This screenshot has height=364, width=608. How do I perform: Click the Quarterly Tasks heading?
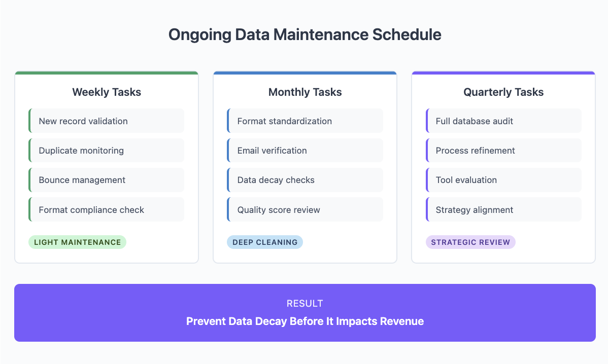(x=503, y=92)
